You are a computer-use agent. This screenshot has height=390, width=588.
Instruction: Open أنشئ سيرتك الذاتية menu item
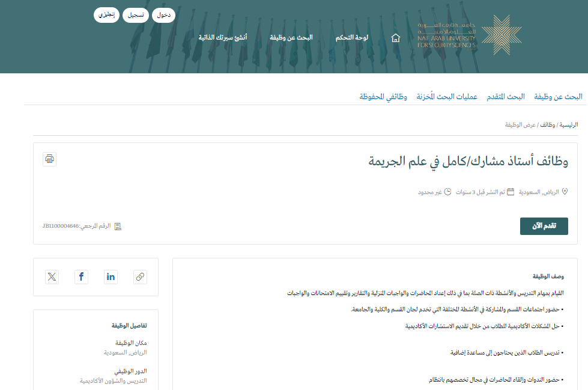pyautogui.click(x=223, y=38)
